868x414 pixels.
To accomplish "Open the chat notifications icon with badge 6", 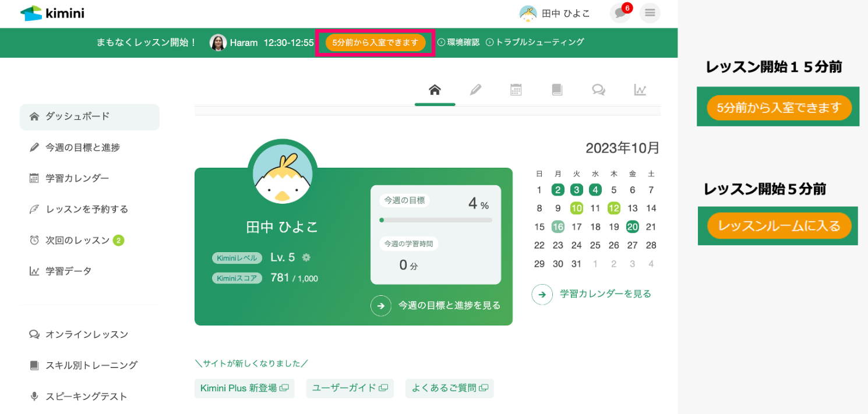I will point(620,13).
